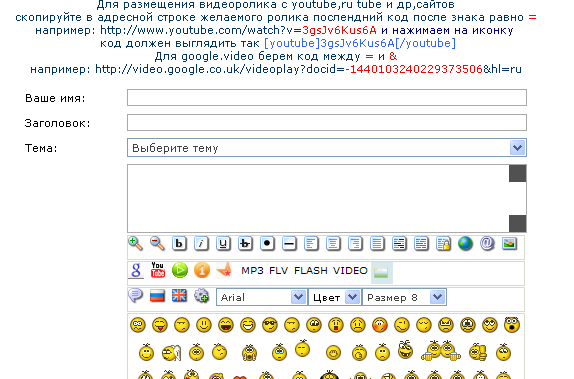
Task: Toggle underline text formatting
Action: click(x=223, y=244)
